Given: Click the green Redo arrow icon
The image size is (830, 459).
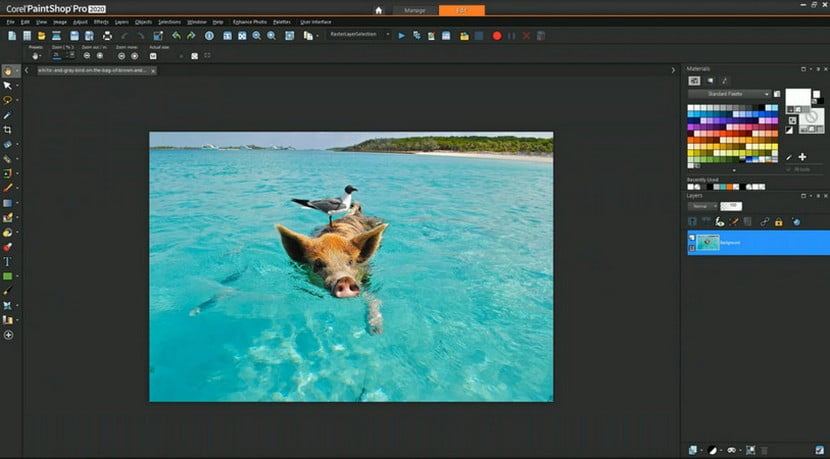Looking at the screenshot, I should [191, 36].
